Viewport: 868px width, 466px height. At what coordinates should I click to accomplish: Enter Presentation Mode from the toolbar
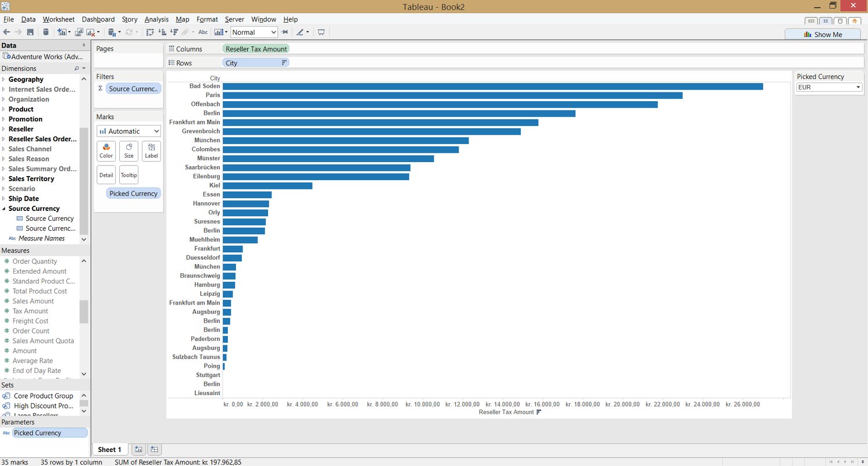(x=322, y=32)
